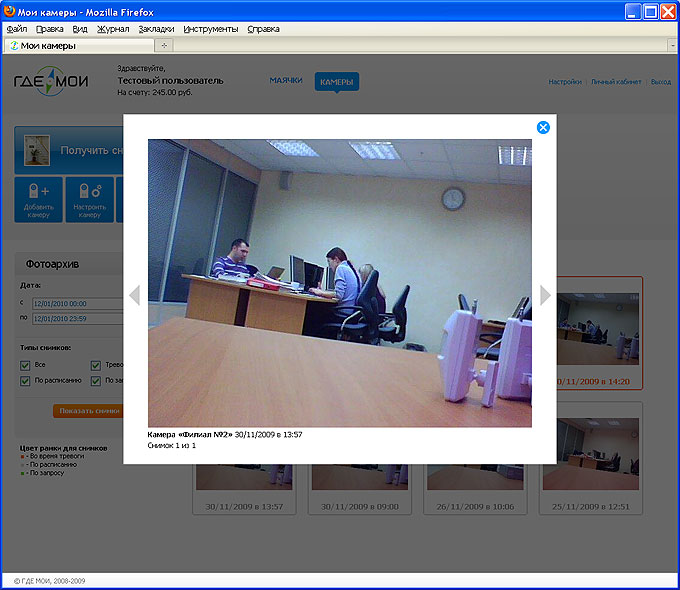The height and width of the screenshot is (590, 680).
Task: Select the КАМЕРЫ section tab
Action: point(337,82)
